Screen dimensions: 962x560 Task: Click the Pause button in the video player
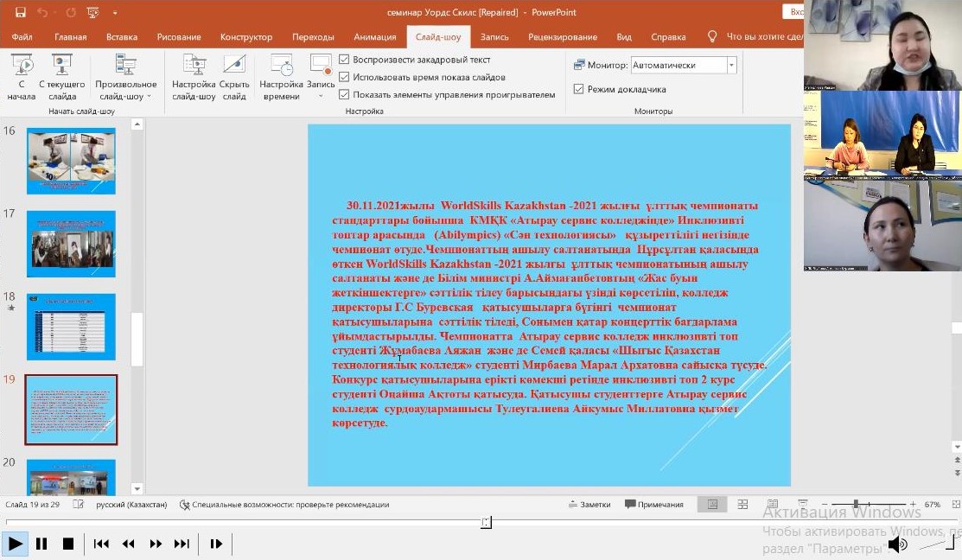(x=41, y=544)
